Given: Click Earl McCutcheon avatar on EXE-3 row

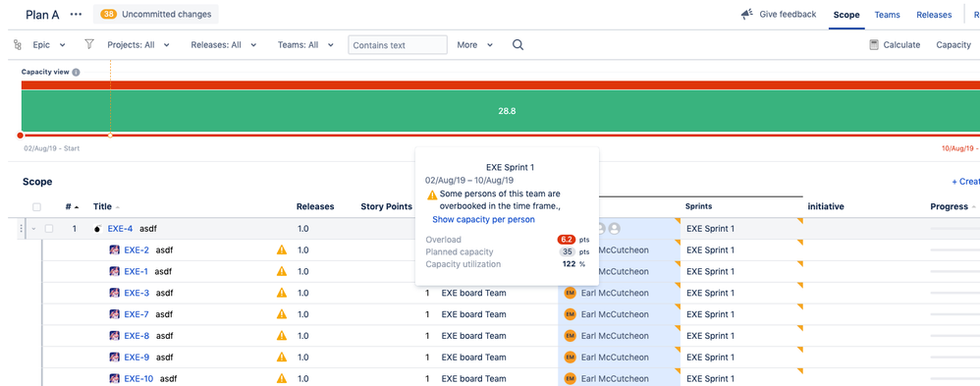Looking at the screenshot, I should (570, 293).
